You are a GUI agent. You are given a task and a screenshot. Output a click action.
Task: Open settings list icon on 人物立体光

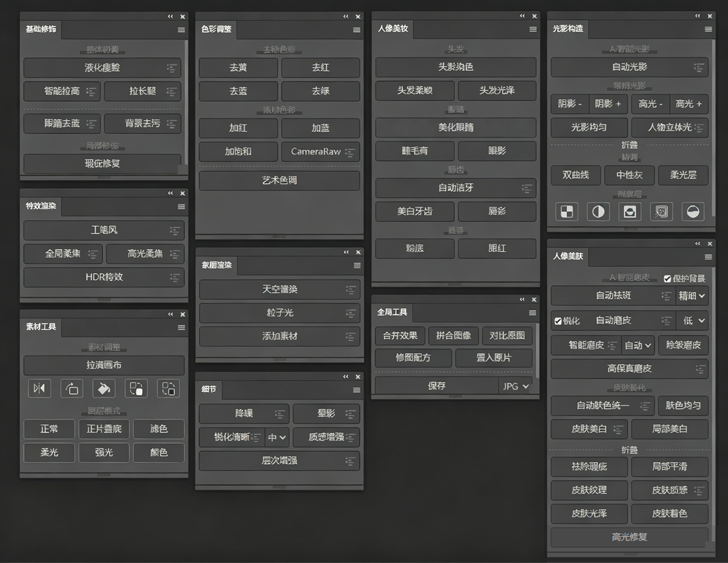[699, 127]
